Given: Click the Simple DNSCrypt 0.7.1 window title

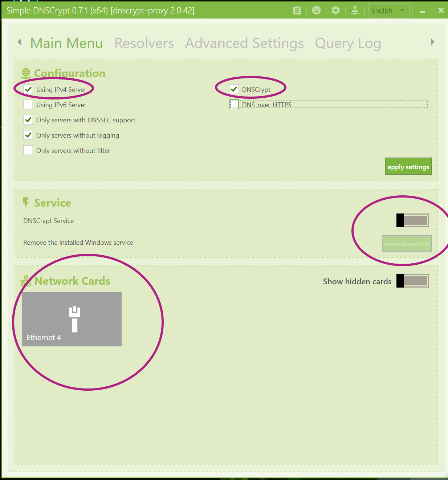Looking at the screenshot, I should [x=100, y=11].
